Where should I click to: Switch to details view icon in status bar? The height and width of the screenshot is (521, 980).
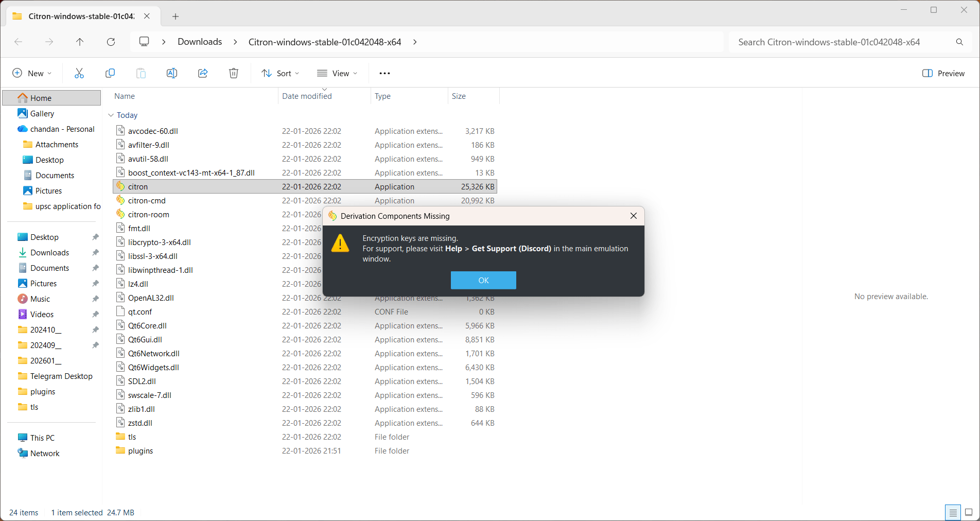click(953, 512)
